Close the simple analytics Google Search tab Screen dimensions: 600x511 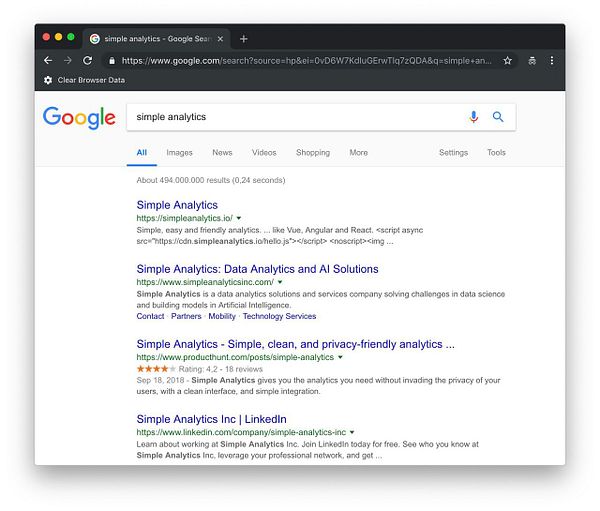tap(220, 39)
